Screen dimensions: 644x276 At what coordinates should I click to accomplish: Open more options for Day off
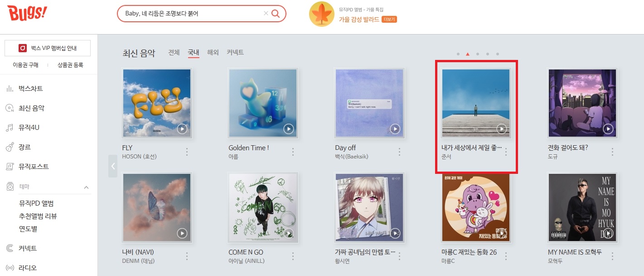tap(399, 152)
